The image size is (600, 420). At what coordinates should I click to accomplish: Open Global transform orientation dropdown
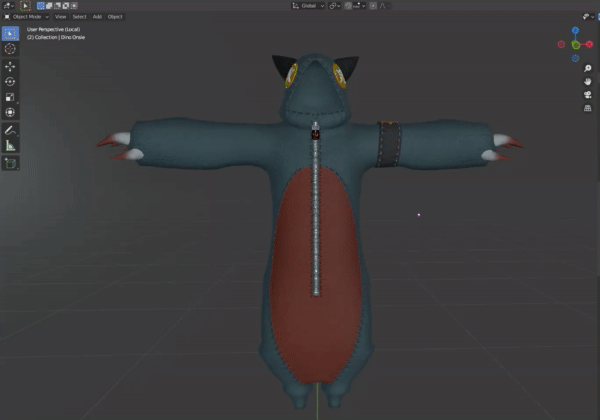click(308, 5)
